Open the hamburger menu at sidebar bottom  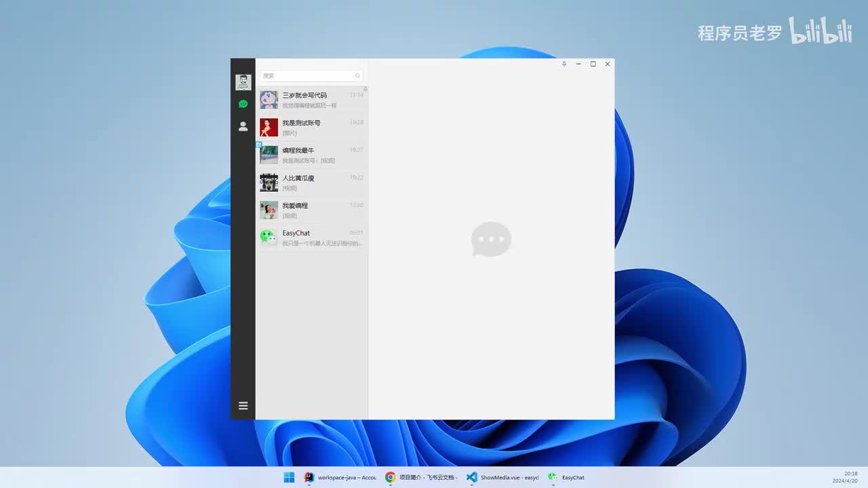pos(243,405)
